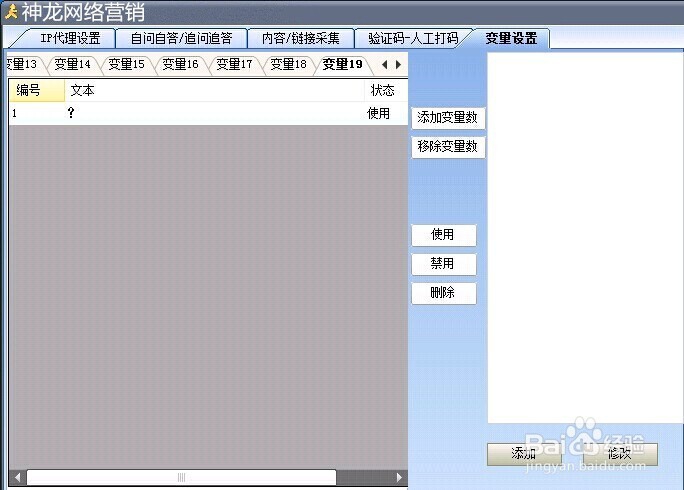The image size is (684, 490).
Task: Select the 变量18 sub-tab
Action: coord(289,65)
